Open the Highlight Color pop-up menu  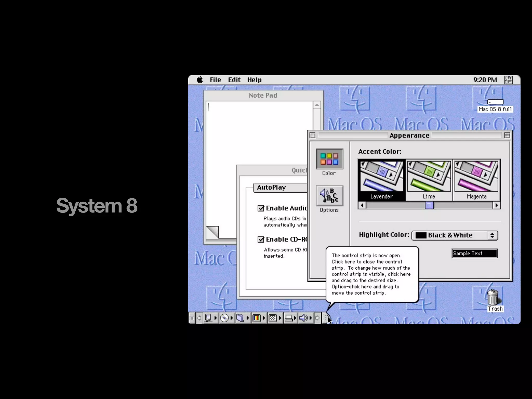[455, 235]
